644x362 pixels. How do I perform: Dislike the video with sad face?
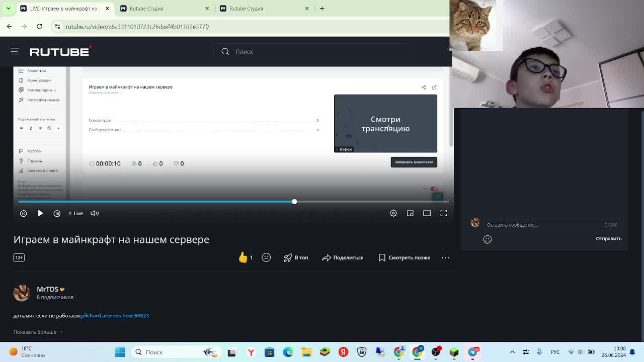click(x=266, y=257)
